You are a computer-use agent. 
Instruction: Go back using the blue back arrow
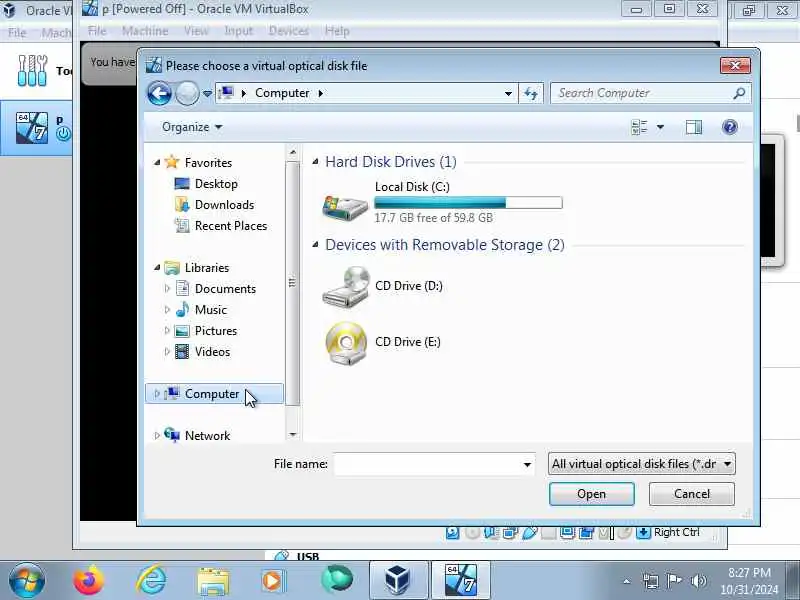pos(159,93)
